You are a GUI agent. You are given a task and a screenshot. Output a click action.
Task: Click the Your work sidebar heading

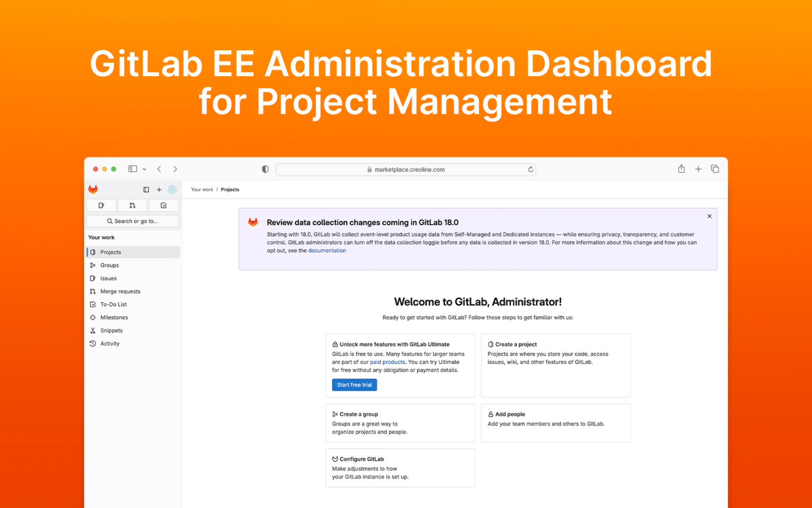point(101,238)
